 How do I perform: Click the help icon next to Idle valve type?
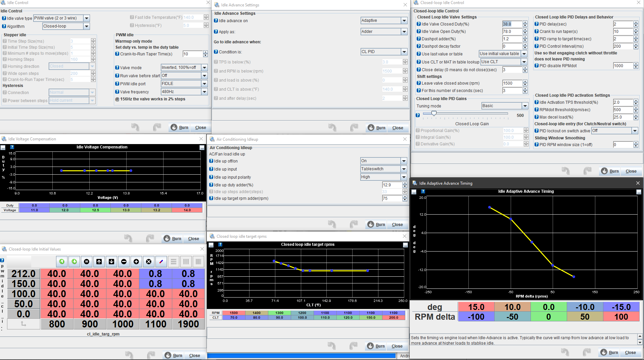tap(4, 18)
